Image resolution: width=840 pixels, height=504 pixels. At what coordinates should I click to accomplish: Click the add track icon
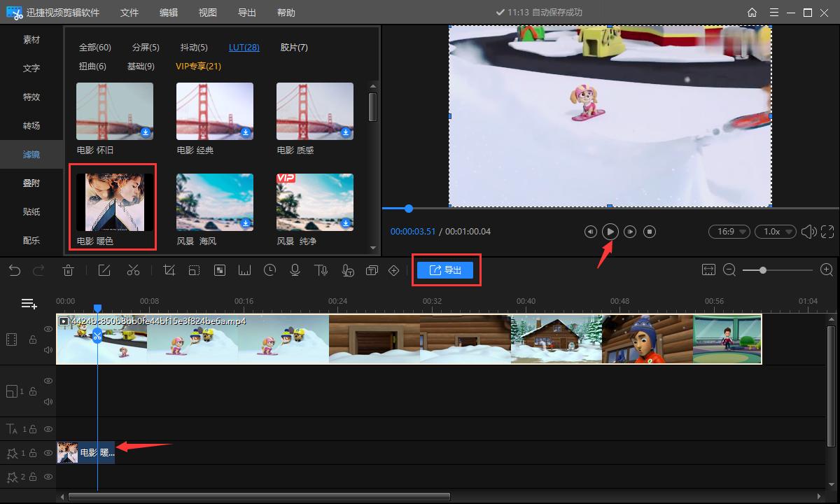pyautogui.click(x=29, y=303)
